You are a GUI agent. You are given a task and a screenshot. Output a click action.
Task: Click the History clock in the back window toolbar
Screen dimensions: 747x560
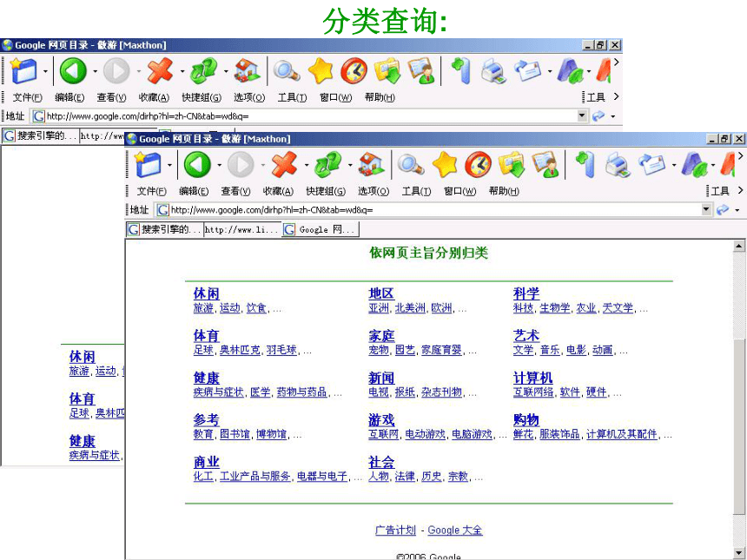point(354,71)
